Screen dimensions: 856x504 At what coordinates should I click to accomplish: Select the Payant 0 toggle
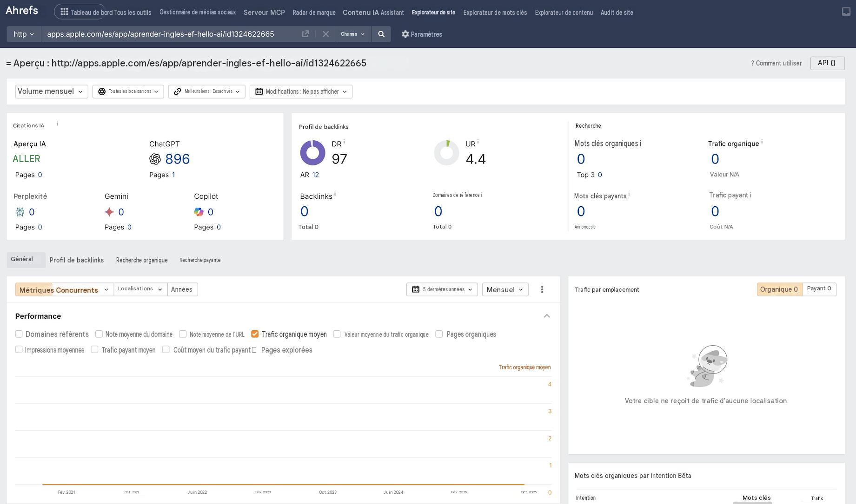[x=819, y=289]
